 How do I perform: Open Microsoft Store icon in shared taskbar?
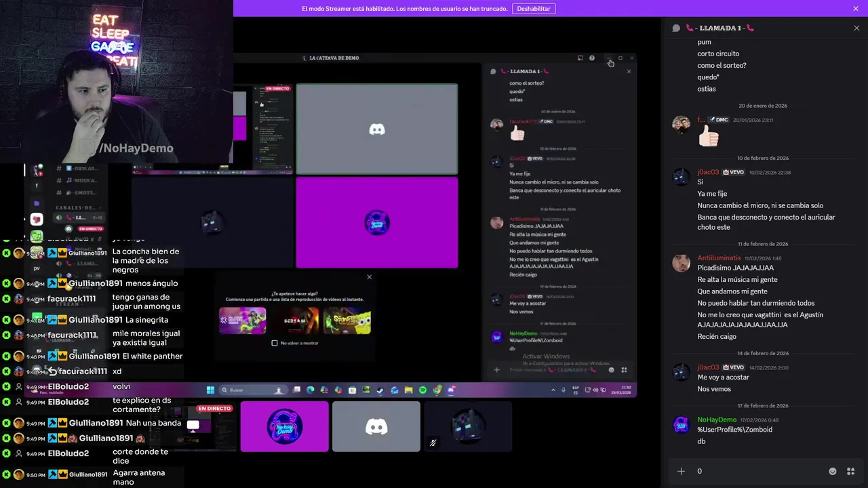click(x=353, y=390)
